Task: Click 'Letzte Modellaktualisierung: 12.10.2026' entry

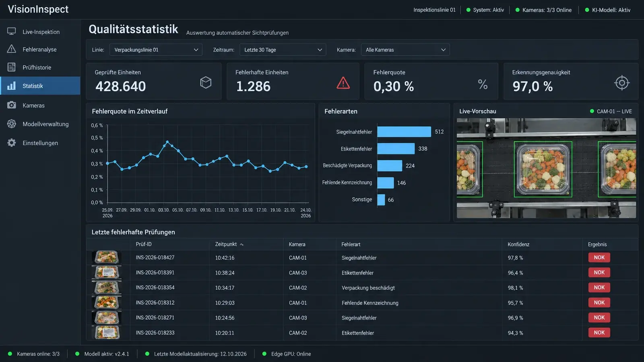Action: point(196,354)
